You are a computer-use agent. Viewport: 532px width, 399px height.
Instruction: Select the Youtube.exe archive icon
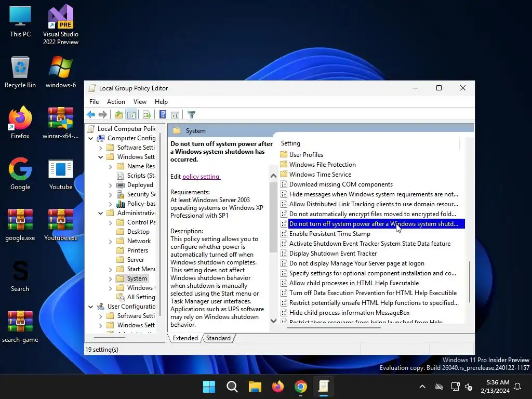[x=61, y=225]
